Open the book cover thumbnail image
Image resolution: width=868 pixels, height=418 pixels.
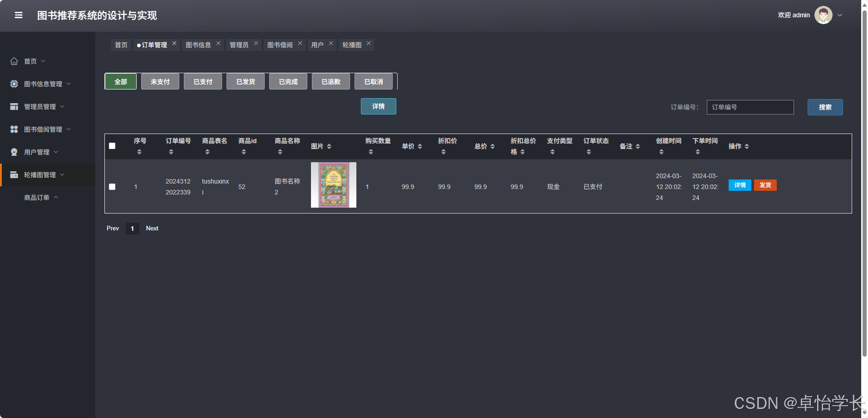[334, 185]
